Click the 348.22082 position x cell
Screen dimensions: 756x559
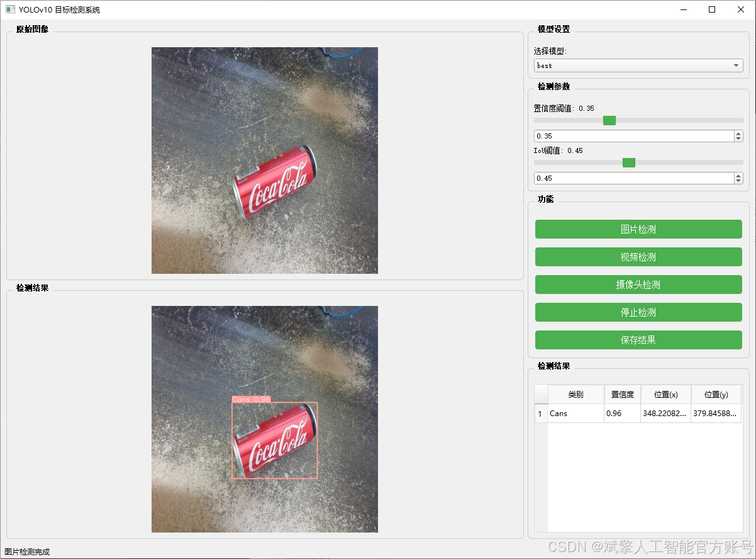[665, 414]
